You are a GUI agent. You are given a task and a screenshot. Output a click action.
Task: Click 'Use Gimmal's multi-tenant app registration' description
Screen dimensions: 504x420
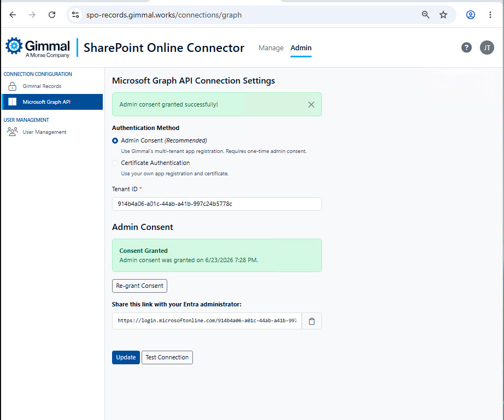coord(214,151)
